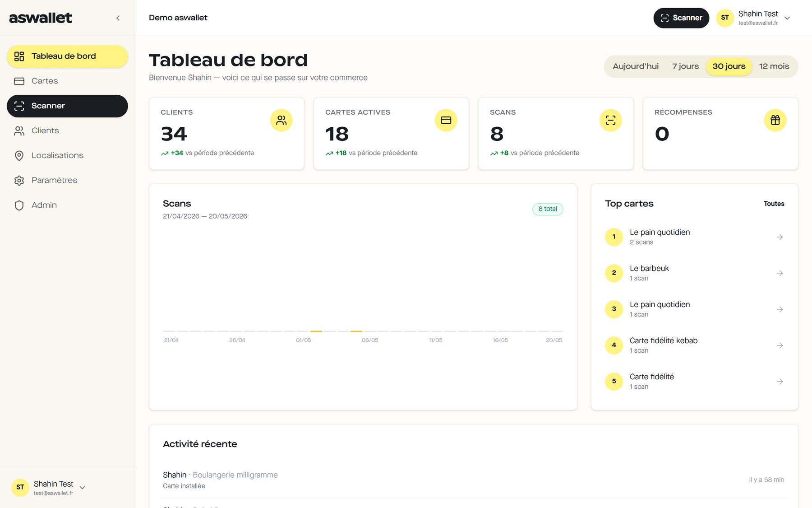Click the Paramètres gear icon
The image size is (812, 508).
coord(19,181)
